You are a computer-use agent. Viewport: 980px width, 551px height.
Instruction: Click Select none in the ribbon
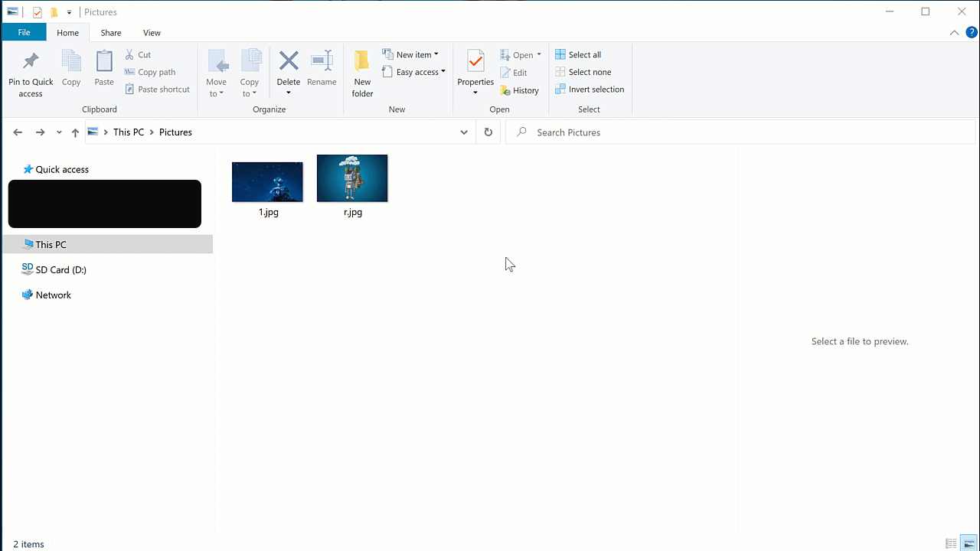click(583, 72)
